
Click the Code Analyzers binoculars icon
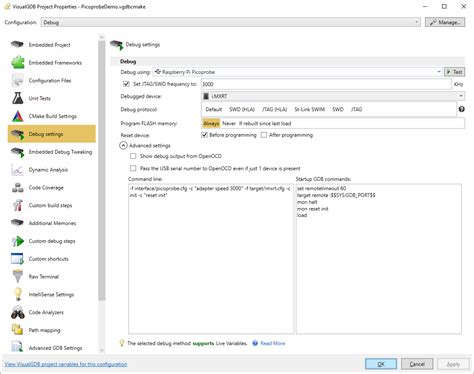(x=17, y=312)
